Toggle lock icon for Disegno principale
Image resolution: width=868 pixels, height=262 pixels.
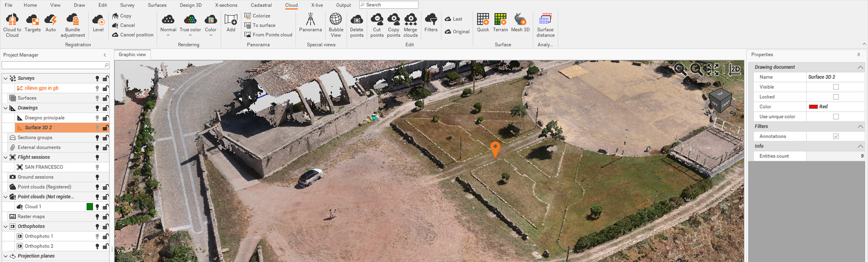(x=105, y=118)
